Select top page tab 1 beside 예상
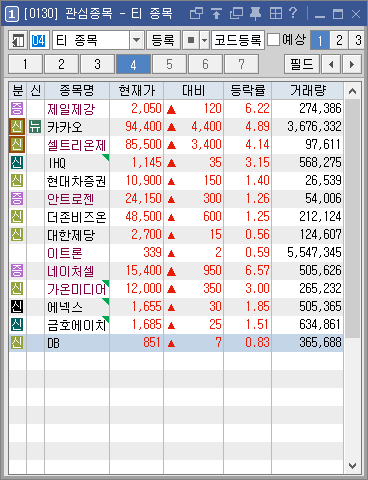Image resolution: width=368 pixels, height=480 pixels. click(320, 41)
